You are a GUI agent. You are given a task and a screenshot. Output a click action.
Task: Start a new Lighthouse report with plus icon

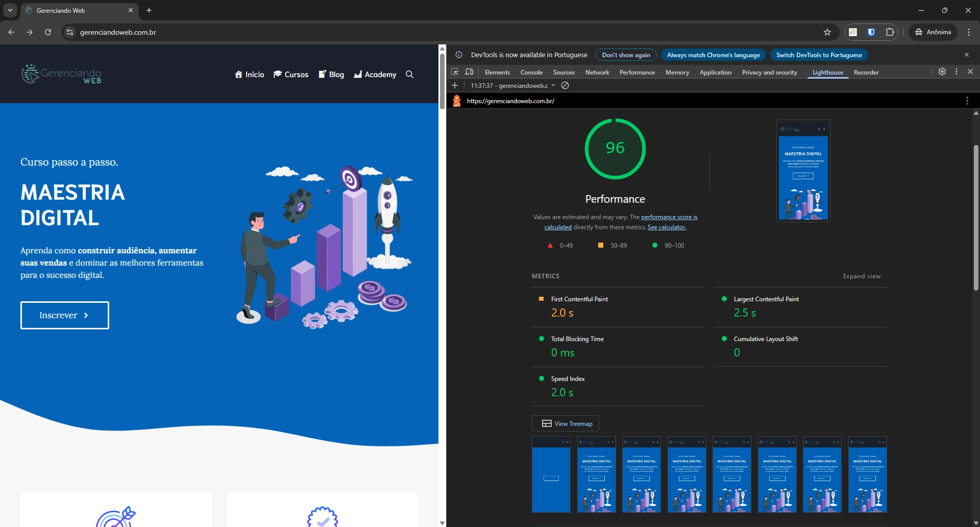pyautogui.click(x=455, y=86)
